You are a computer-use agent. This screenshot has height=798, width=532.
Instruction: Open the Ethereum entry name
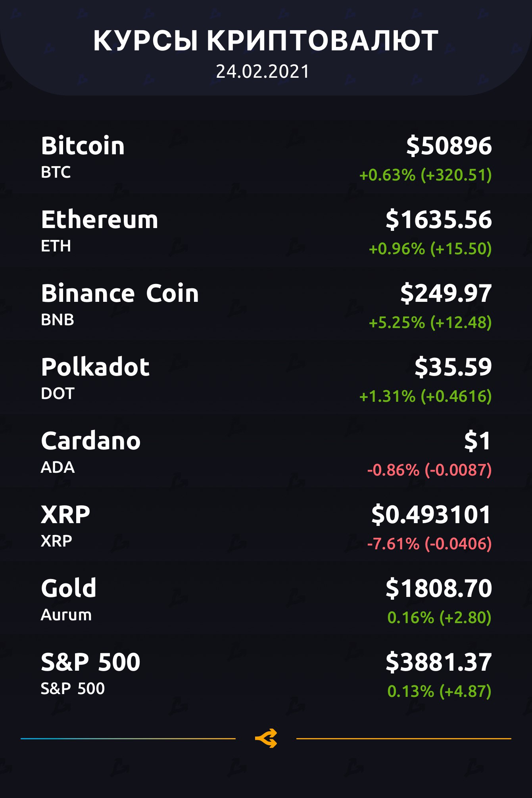click(100, 219)
